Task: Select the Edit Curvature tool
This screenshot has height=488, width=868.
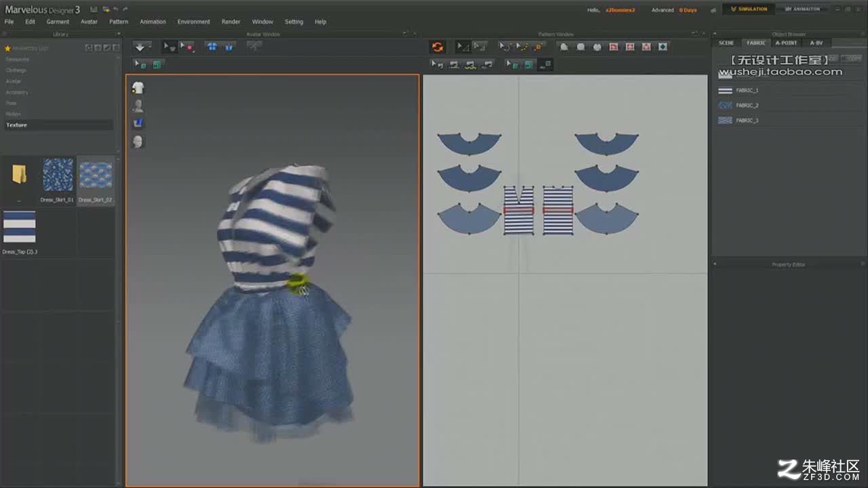Action: pos(505,47)
